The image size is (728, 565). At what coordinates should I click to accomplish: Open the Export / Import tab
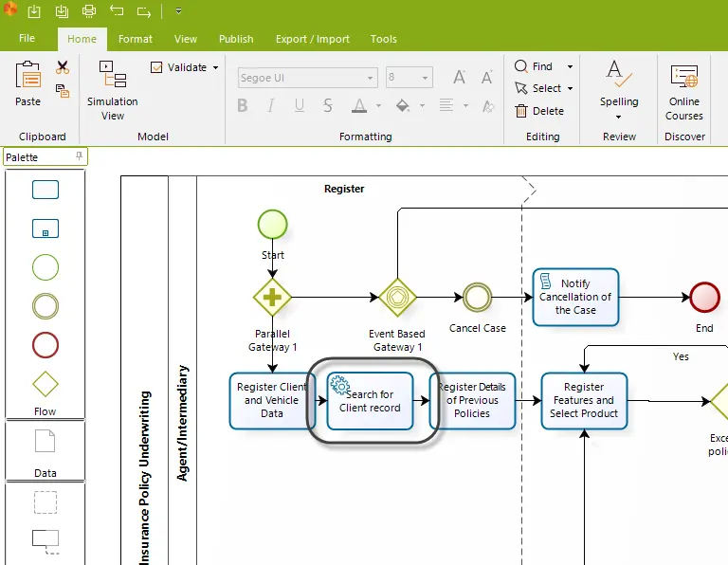[313, 39]
